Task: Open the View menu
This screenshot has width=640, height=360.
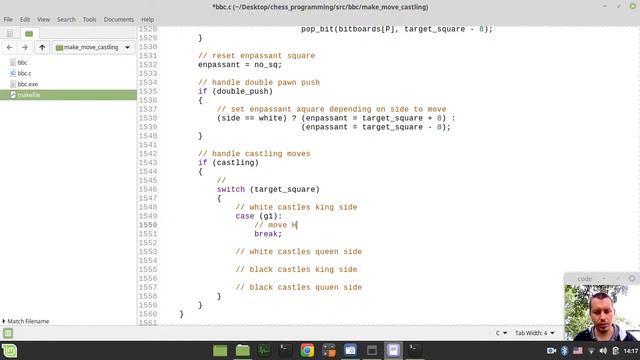Action: click(x=43, y=19)
